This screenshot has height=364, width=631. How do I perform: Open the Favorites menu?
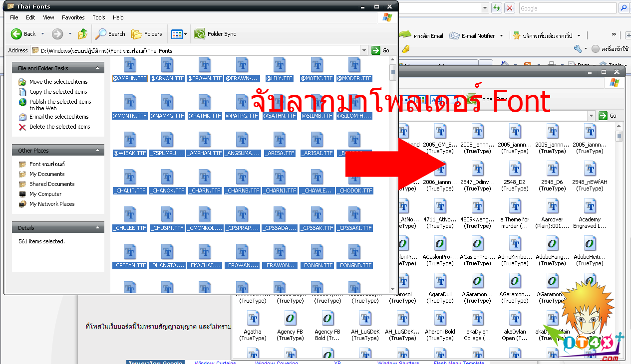73,17
